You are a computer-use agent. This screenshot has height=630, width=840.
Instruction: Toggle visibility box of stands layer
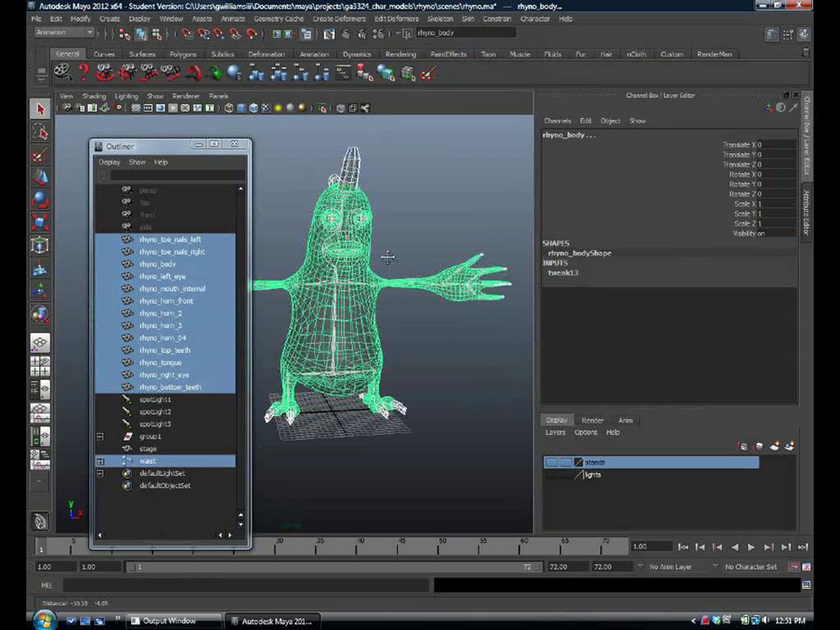[x=551, y=462]
